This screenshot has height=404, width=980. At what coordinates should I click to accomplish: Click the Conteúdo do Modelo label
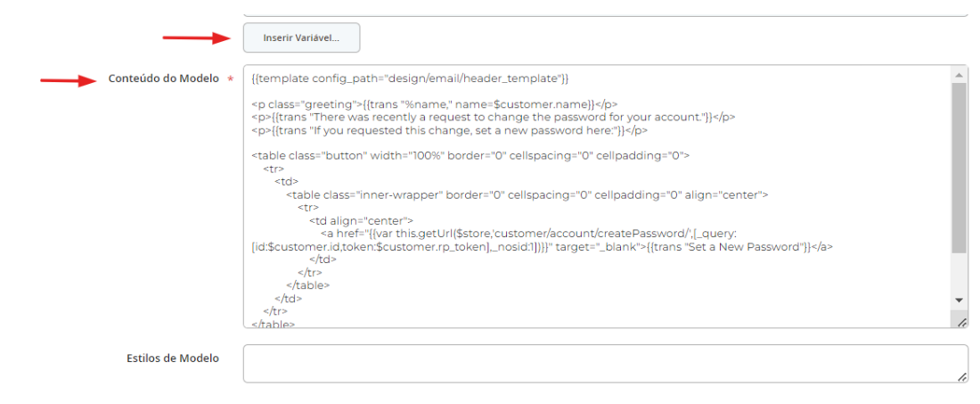[163, 78]
